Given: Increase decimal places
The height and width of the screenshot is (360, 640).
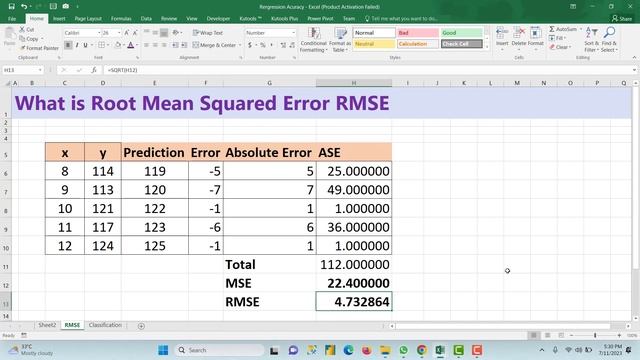Looking at the screenshot, I should pos(283,45).
